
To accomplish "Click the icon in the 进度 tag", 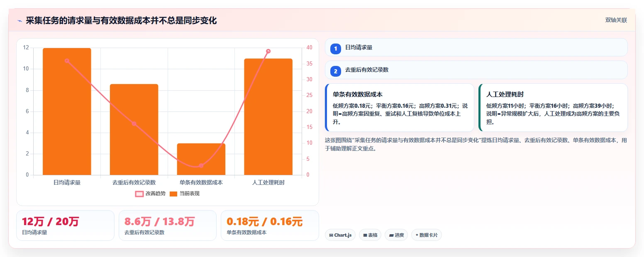I will pos(391,235).
